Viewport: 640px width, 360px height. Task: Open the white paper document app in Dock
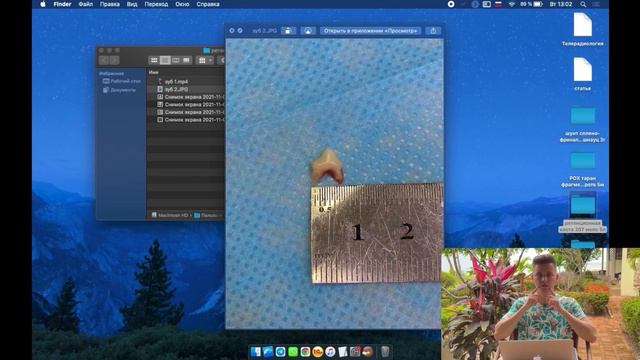pos(343,351)
